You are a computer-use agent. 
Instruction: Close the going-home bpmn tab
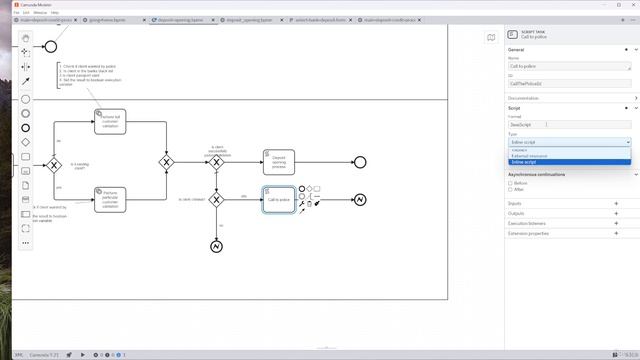(144, 20)
